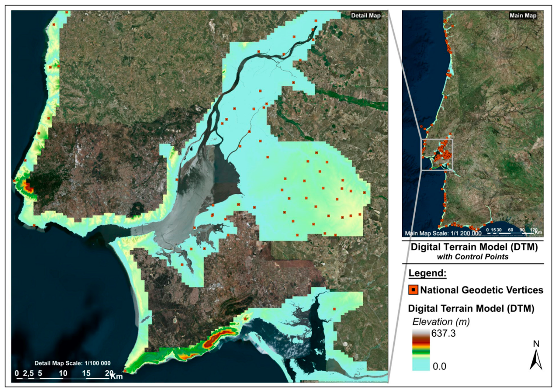Click the 0.0 minimum elevation value

pyautogui.click(x=439, y=366)
